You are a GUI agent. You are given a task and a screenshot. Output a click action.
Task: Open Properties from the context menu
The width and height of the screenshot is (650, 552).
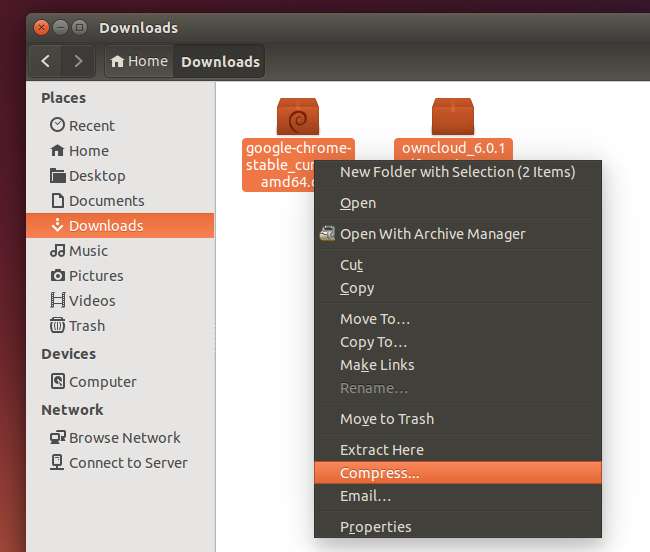[x=375, y=527]
